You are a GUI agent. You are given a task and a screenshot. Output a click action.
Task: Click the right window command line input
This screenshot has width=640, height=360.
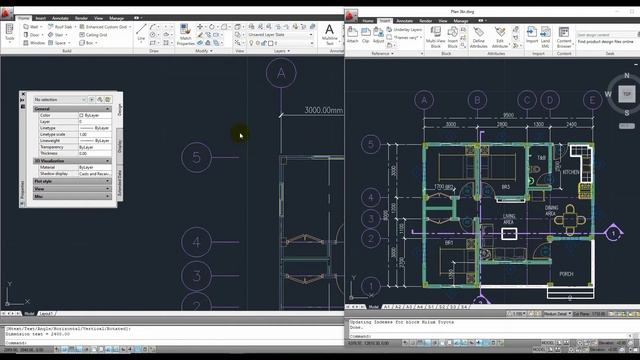[x=488, y=336]
